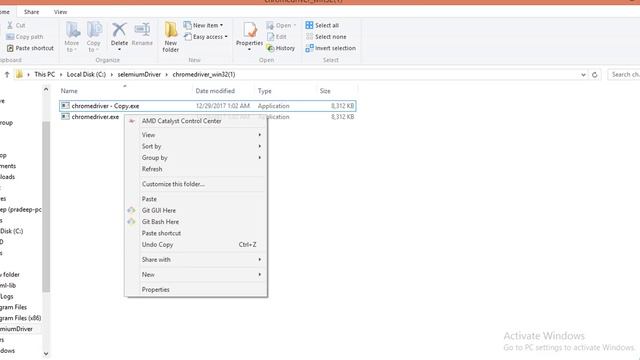Choose Git GUI Here menu entry
This screenshot has width=640, height=360.
click(196, 210)
